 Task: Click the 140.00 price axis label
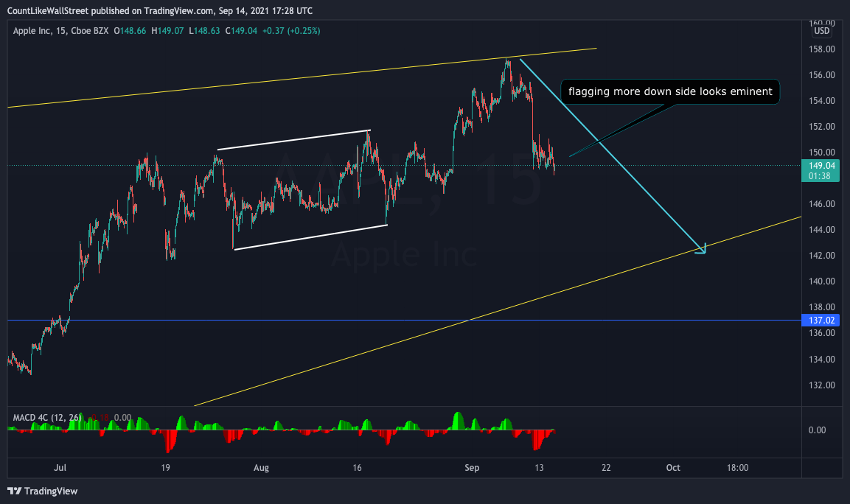tap(822, 281)
